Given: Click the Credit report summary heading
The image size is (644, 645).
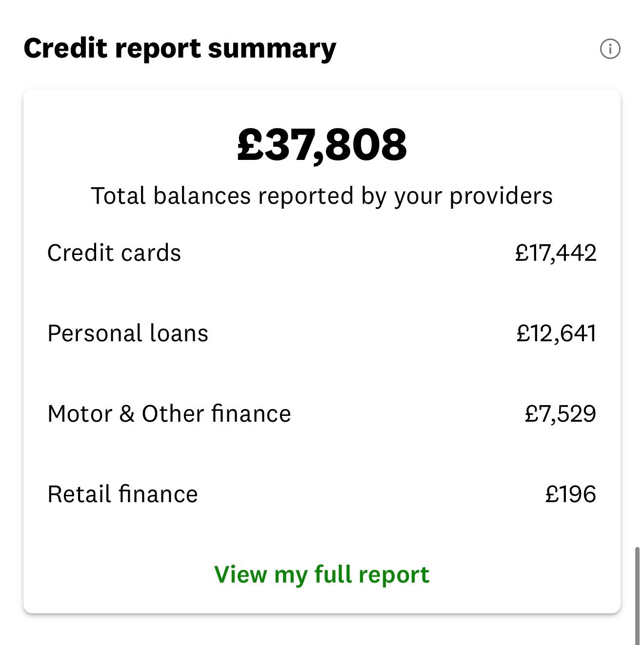Looking at the screenshot, I should (180, 49).
